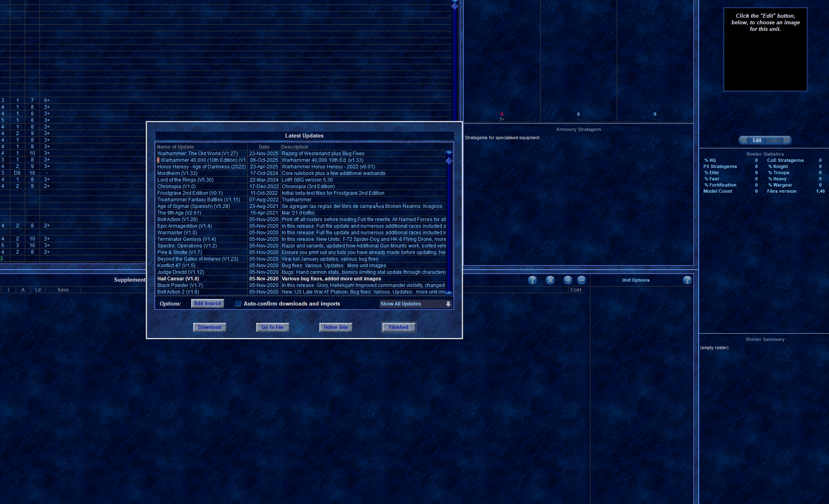This screenshot has height=504, width=829.
Task: Go to next unit image with double-right arrows
Action: point(787,140)
